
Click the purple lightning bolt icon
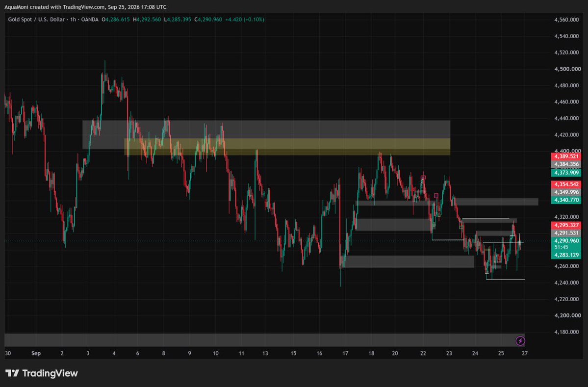520,341
